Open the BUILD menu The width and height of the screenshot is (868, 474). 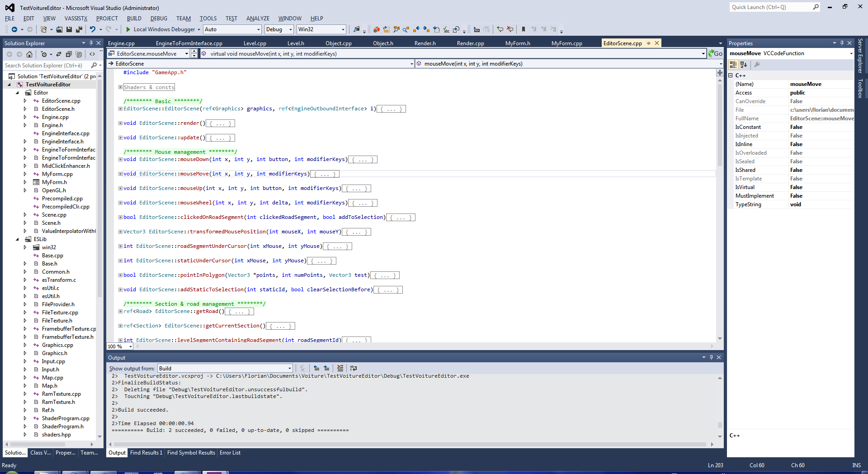(x=134, y=19)
